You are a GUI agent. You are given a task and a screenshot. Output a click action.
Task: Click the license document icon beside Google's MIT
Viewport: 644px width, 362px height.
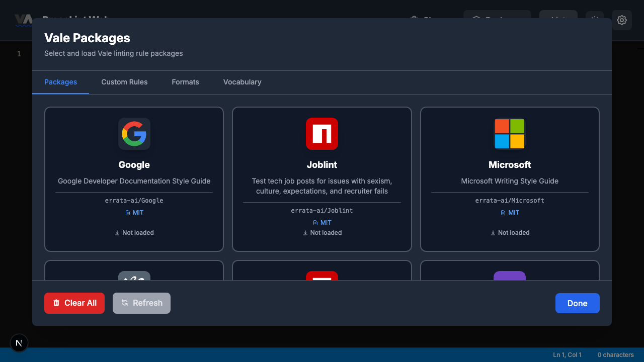pos(128,212)
